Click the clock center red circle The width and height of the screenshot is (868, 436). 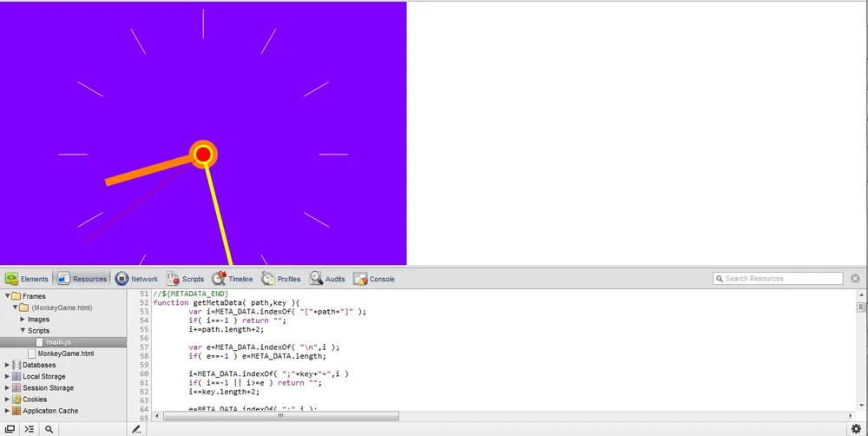(x=203, y=154)
